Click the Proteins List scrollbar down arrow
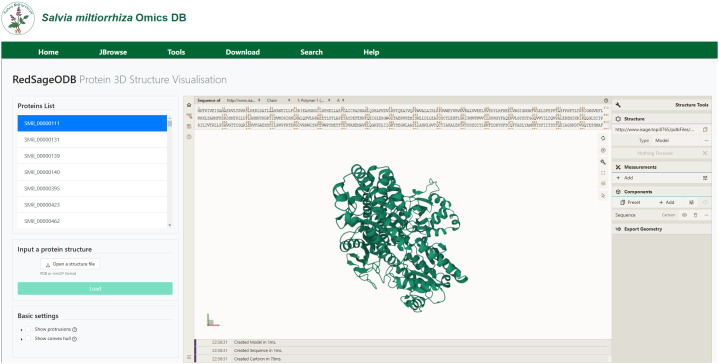719x364 pixels. pyautogui.click(x=170, y=225)
